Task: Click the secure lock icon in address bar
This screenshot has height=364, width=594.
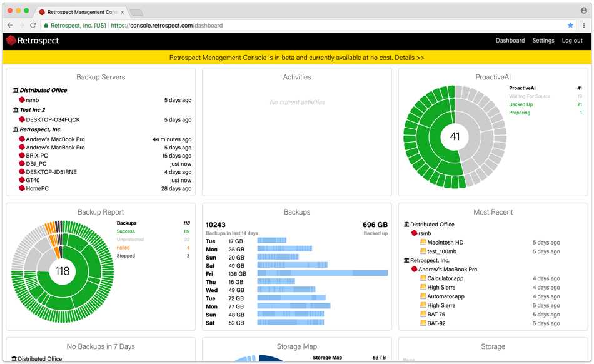Action: coord(46,26)
